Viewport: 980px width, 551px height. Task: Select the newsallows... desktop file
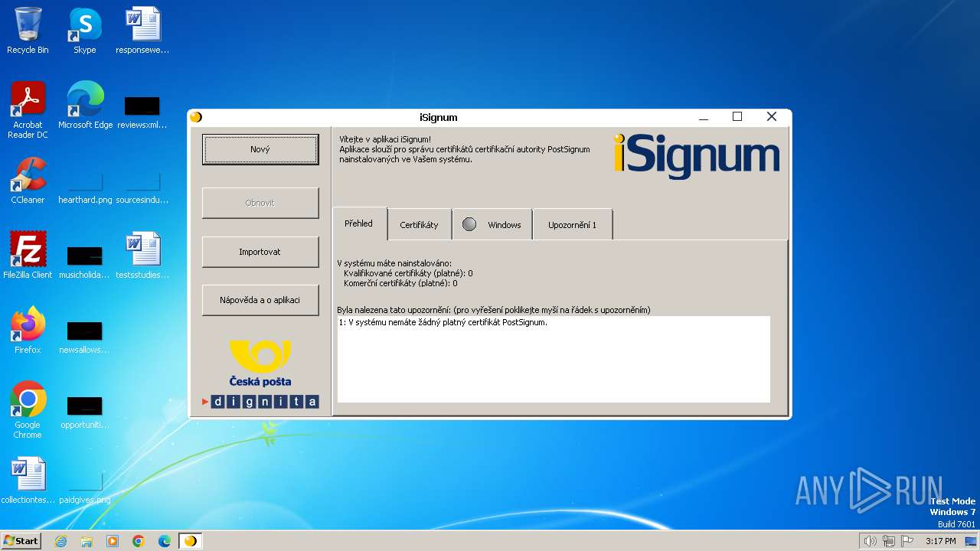[85, 337]
